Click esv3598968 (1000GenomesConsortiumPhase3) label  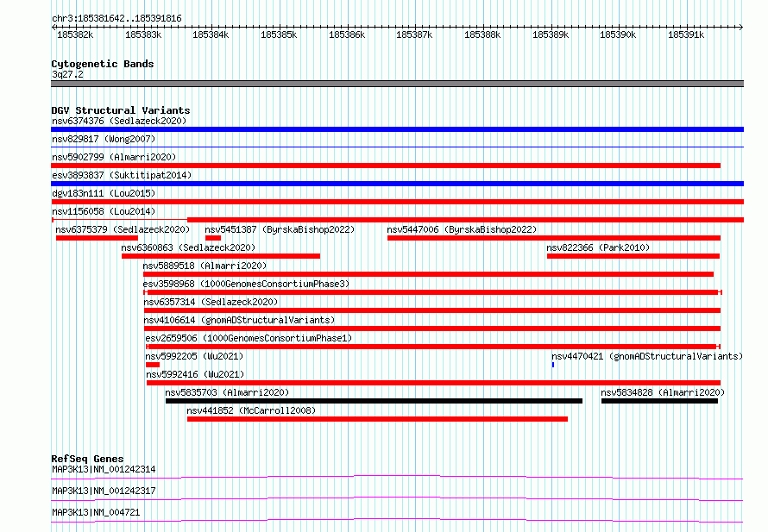tap(247, 284)
